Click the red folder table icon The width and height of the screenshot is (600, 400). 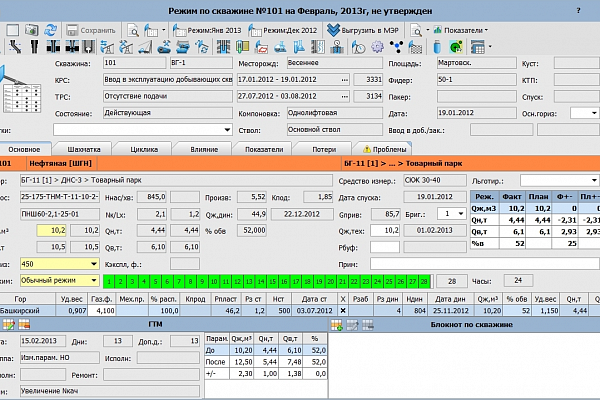click(x=261, y=47)
